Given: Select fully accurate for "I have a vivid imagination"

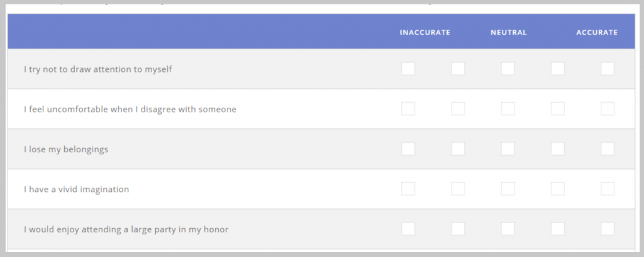Looking at the screenshot, I should point(608,189).
